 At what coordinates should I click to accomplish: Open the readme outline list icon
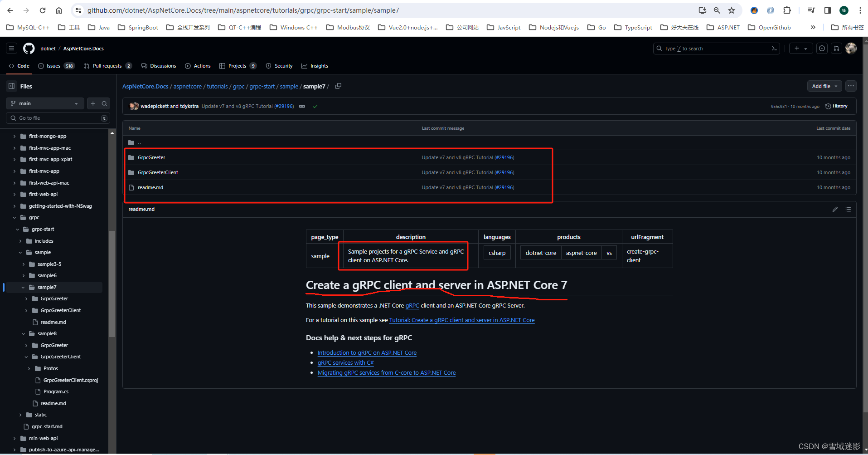tap(848, 209)
